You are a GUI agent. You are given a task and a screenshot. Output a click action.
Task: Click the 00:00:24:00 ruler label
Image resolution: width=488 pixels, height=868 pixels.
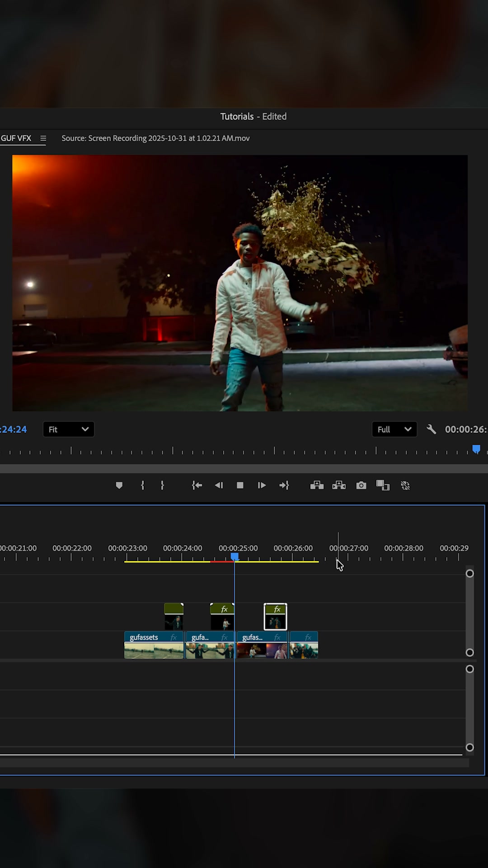pyautogui.click(x=183, y=548)
